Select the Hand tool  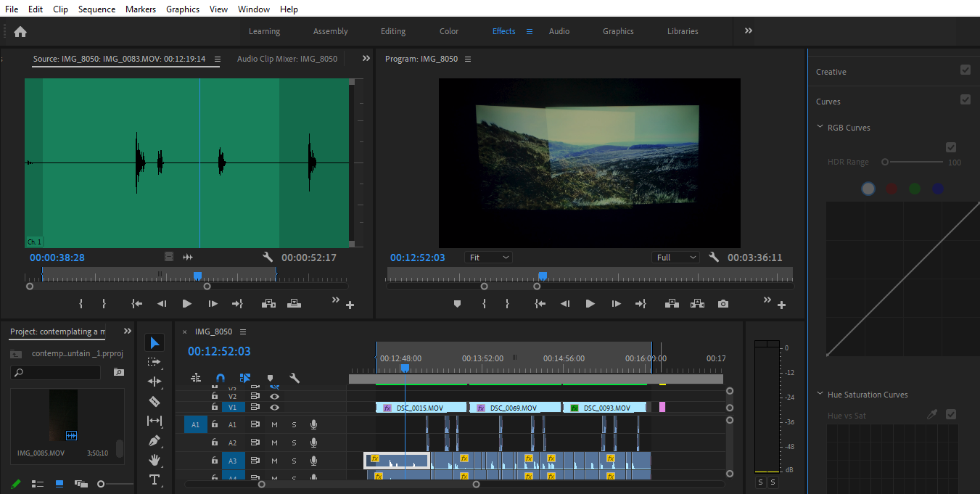155,460
